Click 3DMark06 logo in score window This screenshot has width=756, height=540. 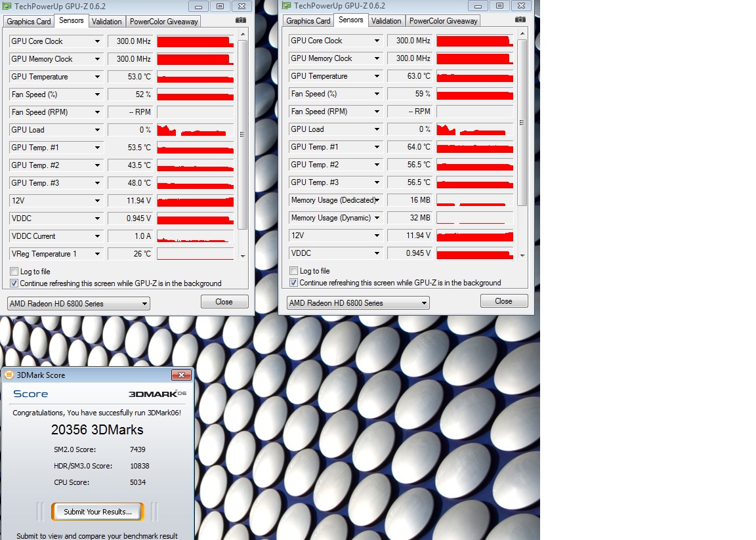pyautogui.click(x=157, y=394)
